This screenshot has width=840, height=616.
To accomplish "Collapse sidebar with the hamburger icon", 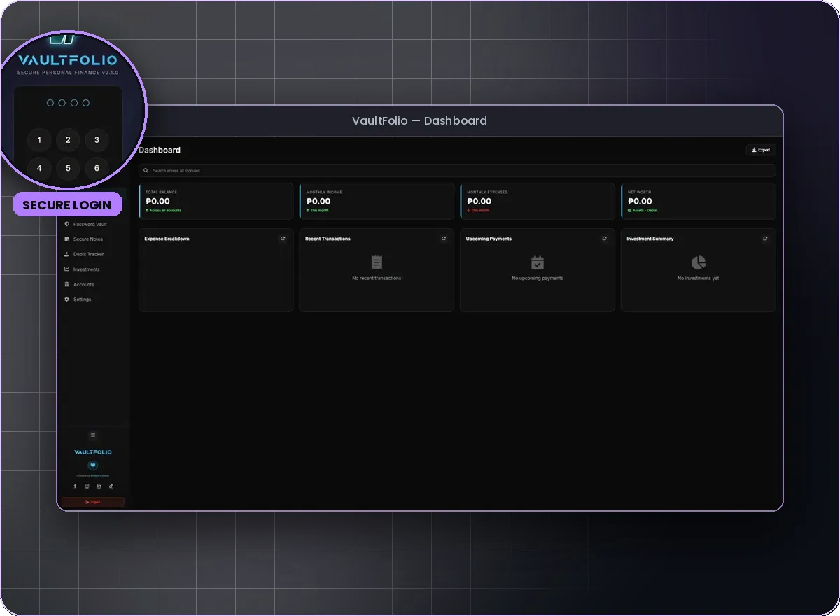I will point(93,435).
